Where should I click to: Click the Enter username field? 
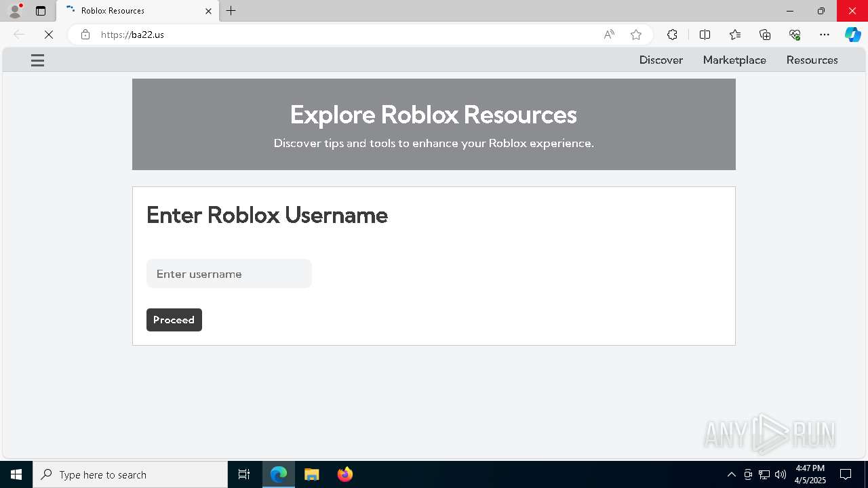coord(229,274)
